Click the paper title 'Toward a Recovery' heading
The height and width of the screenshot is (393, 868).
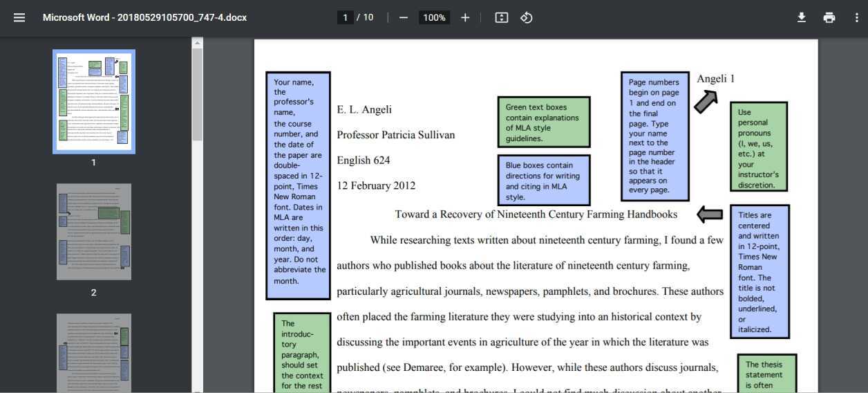click(x=536, y=214)
